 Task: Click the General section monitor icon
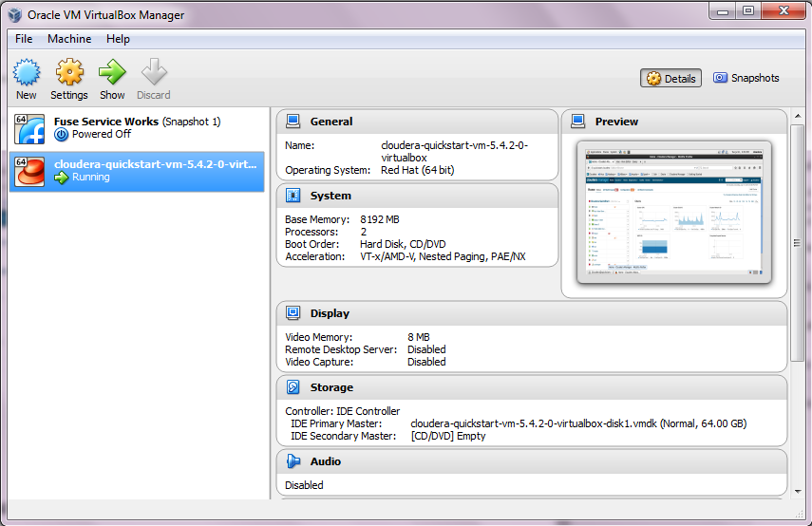click(293, 122)
